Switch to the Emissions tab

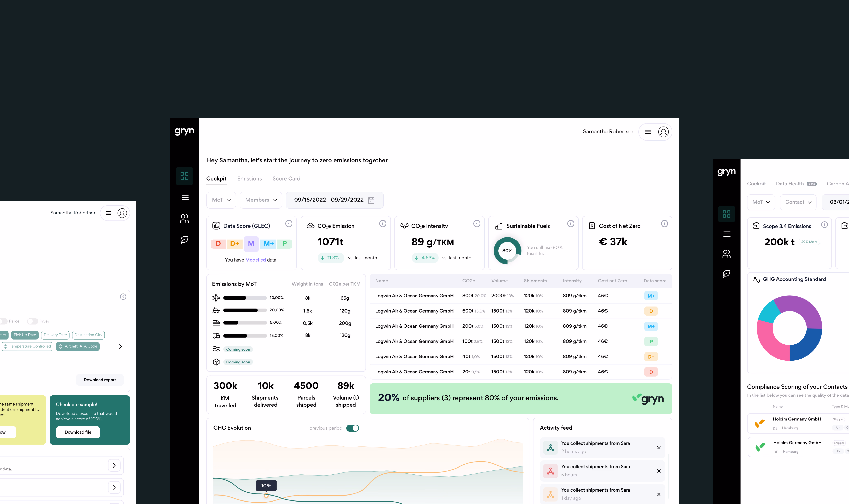pyautogui.click(x=249, y=179)
